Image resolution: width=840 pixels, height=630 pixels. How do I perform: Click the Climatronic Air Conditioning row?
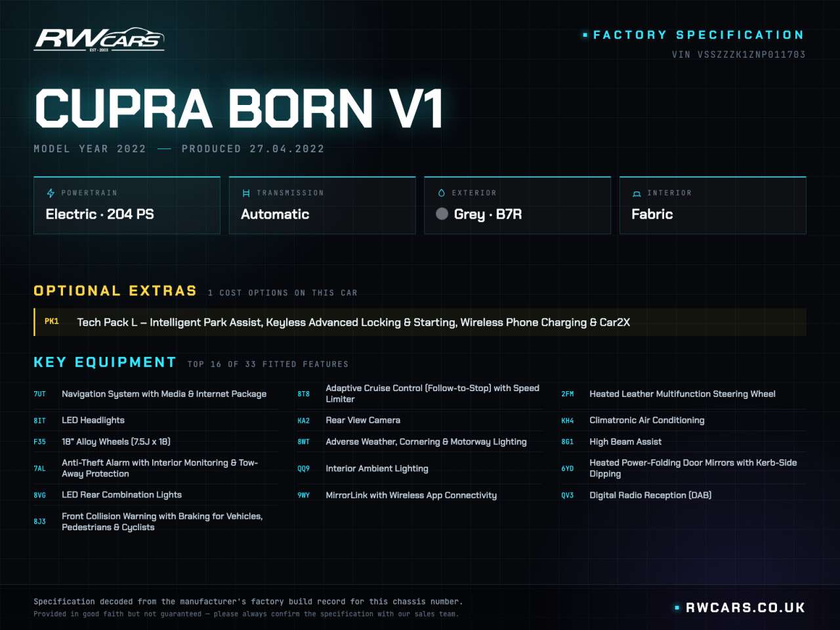(684, 420)
